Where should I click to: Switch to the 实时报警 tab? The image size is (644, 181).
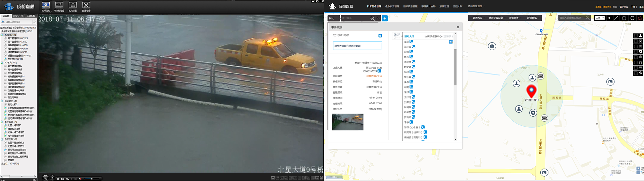pos(31,16)
